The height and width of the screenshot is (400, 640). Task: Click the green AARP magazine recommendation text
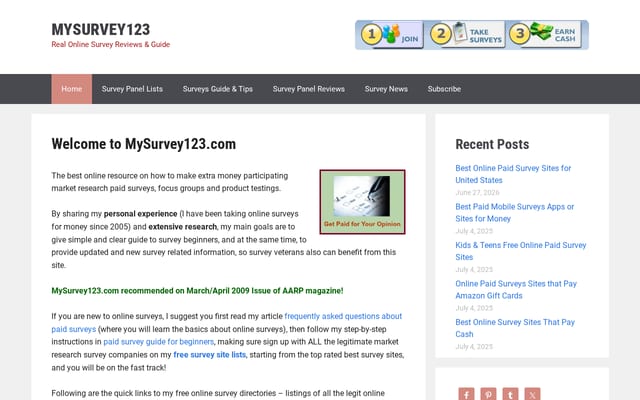click(x=197, y=291)
